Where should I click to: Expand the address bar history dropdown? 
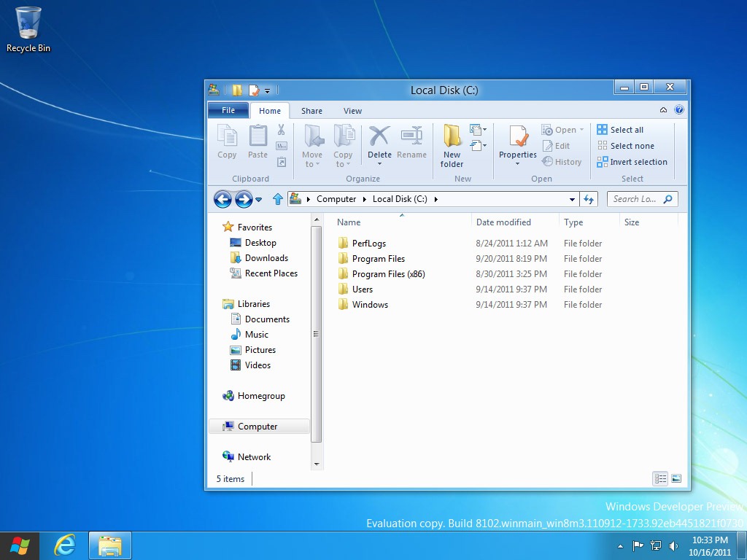pos(572,199)
